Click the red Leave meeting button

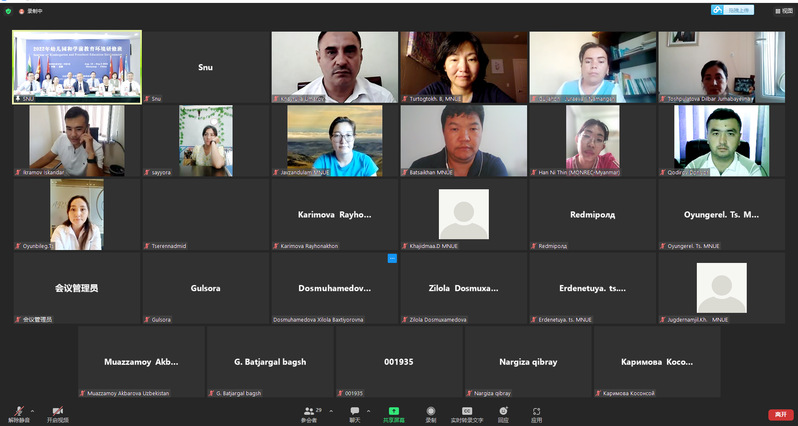click(x=779, y=414)
